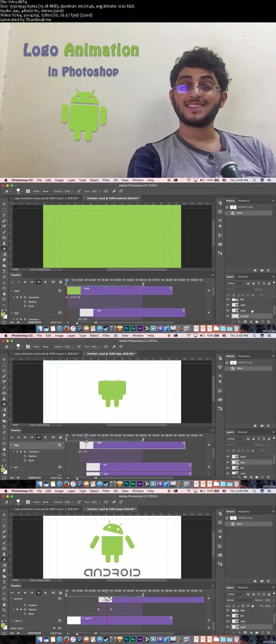The image size is (276, 644).
Task: Select the Layer 0 clip in the 00:01:24 timeline
Action: [119, 620]
